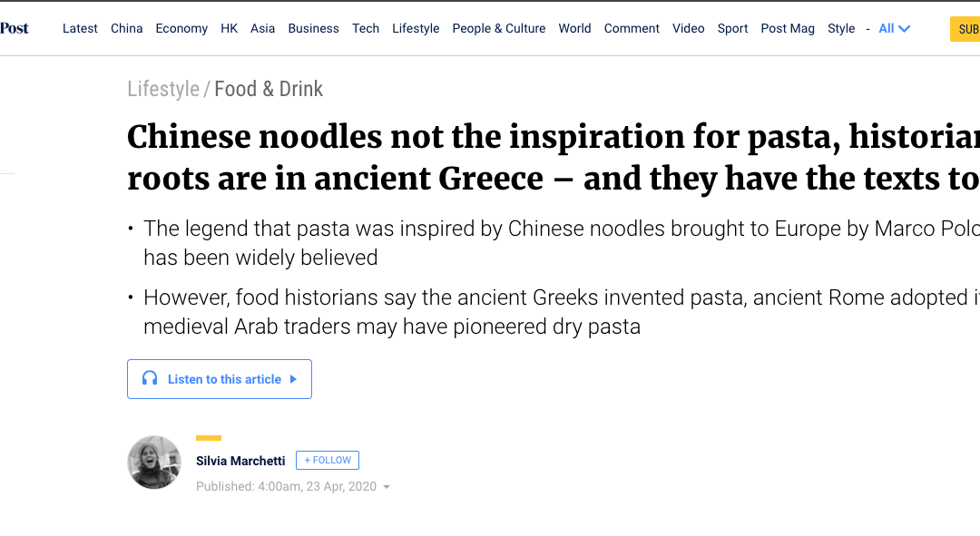This screenshot has height=536, width=980.
Task: Click the Latest navigation item
Action: pos(80,28)
